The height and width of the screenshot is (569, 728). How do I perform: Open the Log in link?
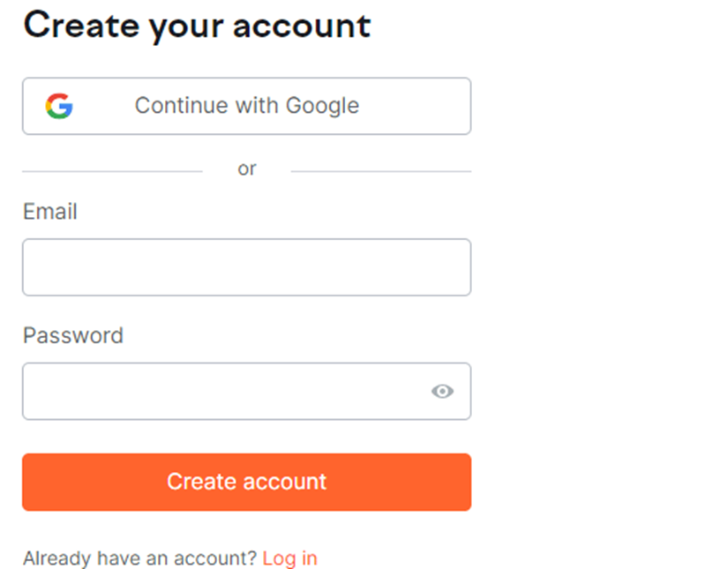(289, 558)
